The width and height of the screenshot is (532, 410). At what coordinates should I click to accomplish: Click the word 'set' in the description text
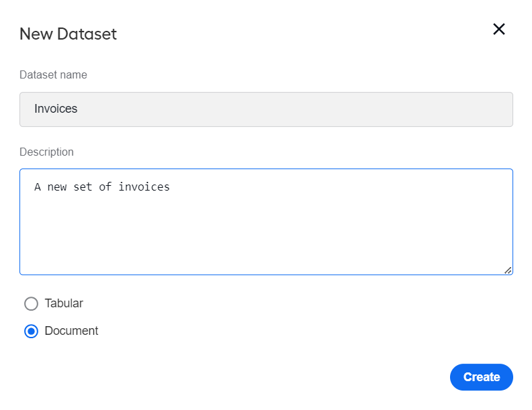[83, 187]
